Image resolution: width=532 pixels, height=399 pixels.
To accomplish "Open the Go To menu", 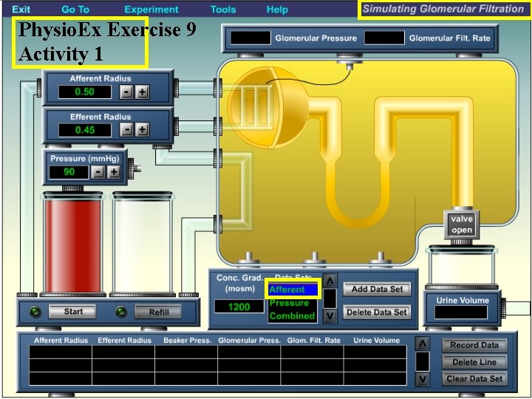I will pos(75,9).
